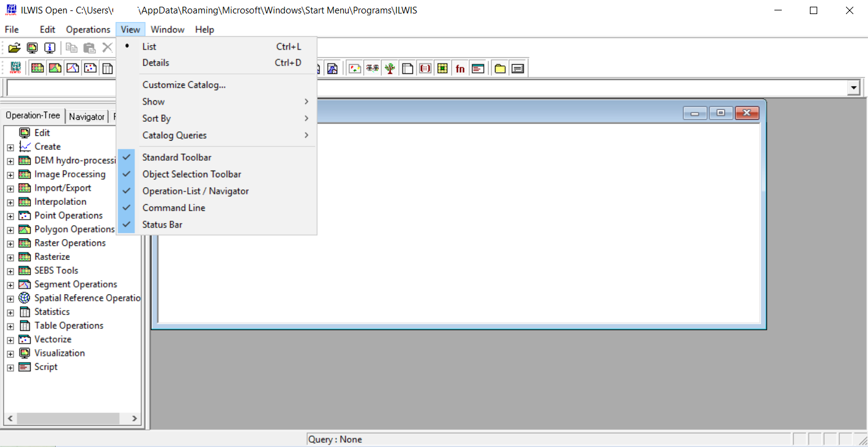The image size is (868, 447).
Task: Open the Window menu
Action: point(167,29)
